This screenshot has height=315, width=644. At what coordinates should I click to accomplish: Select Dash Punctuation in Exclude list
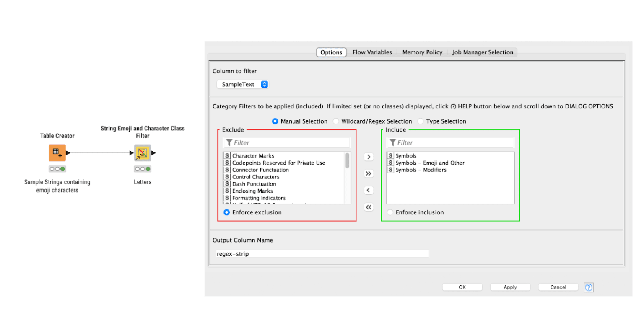254,184
